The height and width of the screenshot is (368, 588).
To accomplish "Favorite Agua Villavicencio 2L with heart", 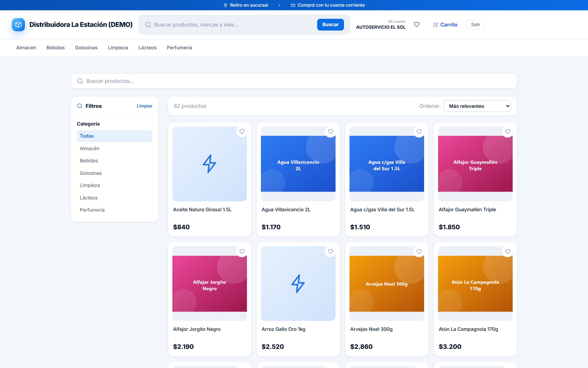I will pos(330,132).
